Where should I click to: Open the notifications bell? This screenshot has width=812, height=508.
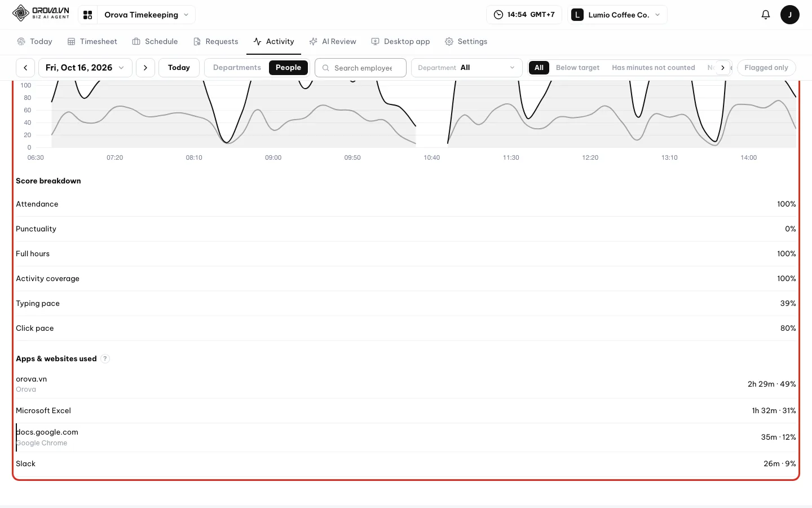[x=765, y=15]
